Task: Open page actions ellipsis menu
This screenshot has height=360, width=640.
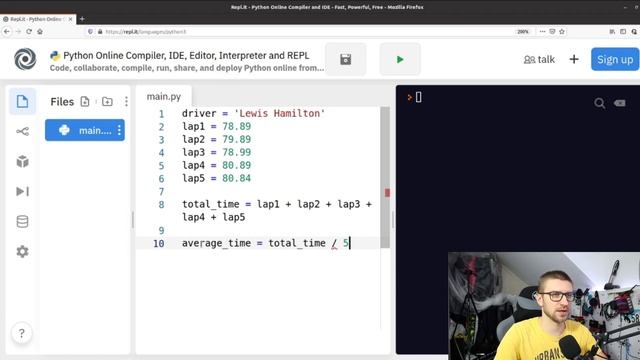Action: pyautogui.click(x=542, y=31)
